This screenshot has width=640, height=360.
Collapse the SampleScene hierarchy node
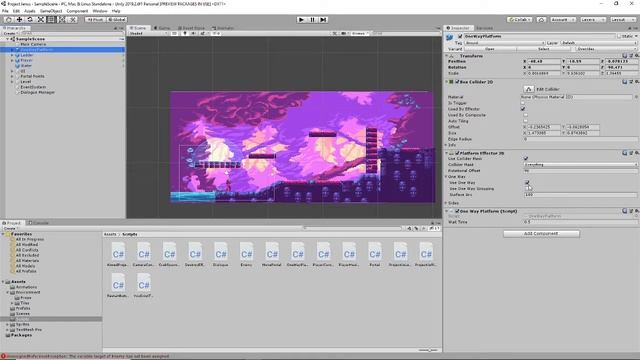pos(7,39)
